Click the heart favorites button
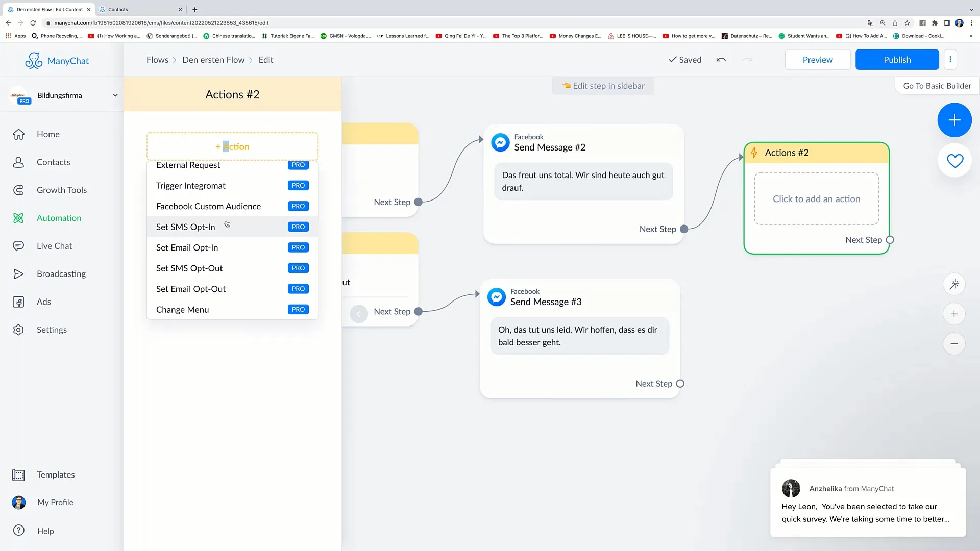This screenshot has width=980, height=551. 954,161
